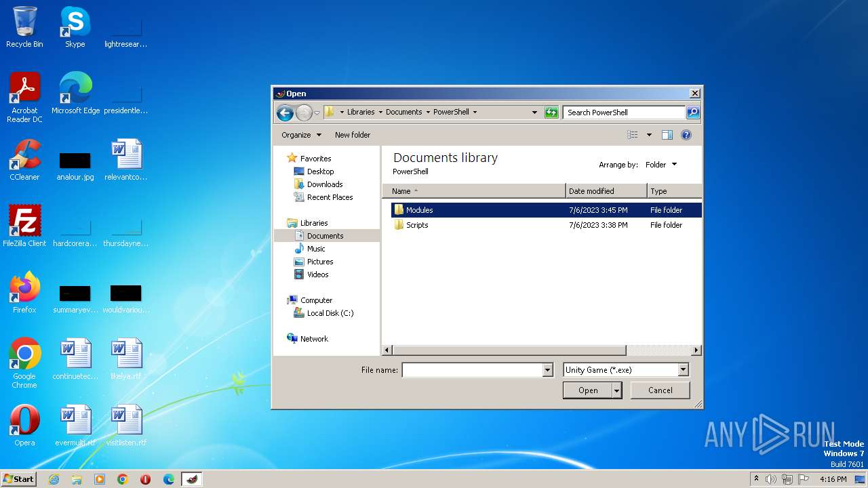Open the Arrange by Folder dropdown
The width and height of the screenshot is (868, 488).
click(661, 165)
